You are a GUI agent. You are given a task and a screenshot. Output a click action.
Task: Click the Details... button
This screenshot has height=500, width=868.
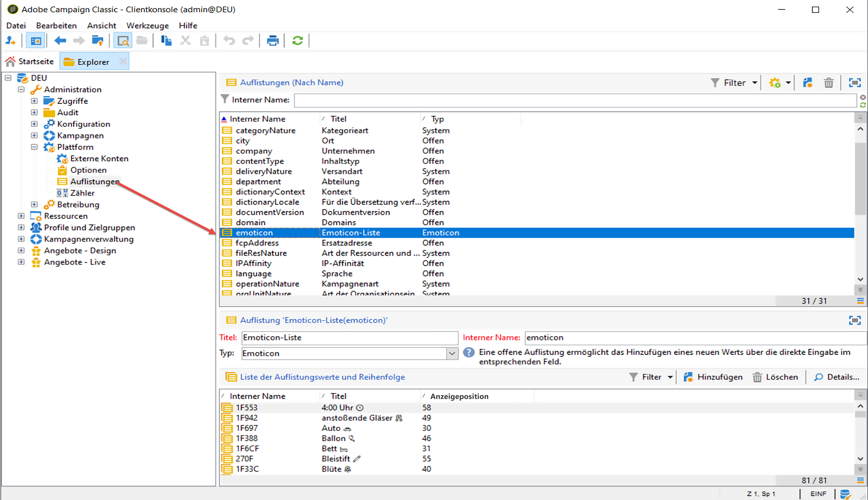click(836, 377)
